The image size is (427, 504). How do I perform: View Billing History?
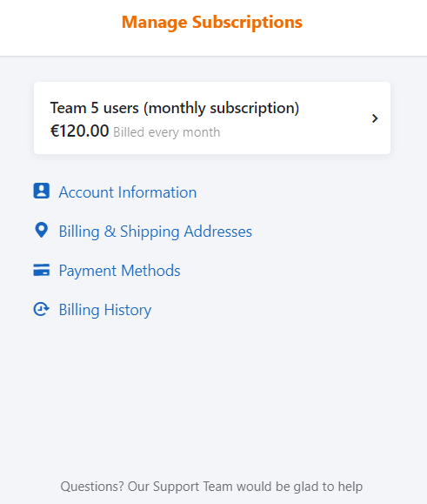click(105, 310)
